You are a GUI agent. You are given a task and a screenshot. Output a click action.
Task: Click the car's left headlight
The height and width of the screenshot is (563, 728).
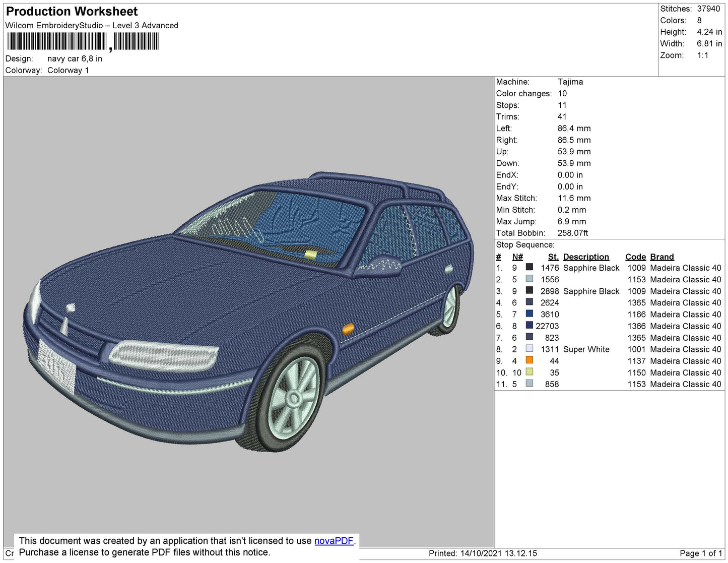163,354
